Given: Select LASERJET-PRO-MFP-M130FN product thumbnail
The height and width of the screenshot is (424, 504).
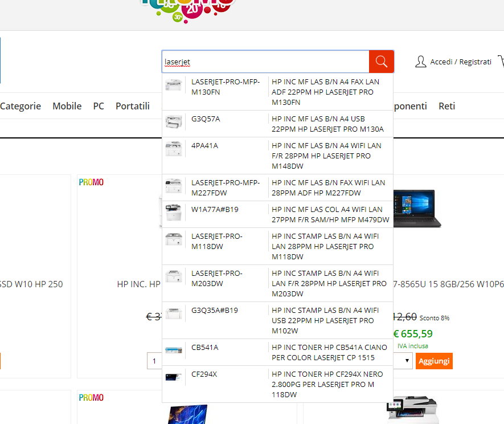Looking at the screenshot, I should tap(174, 85).
